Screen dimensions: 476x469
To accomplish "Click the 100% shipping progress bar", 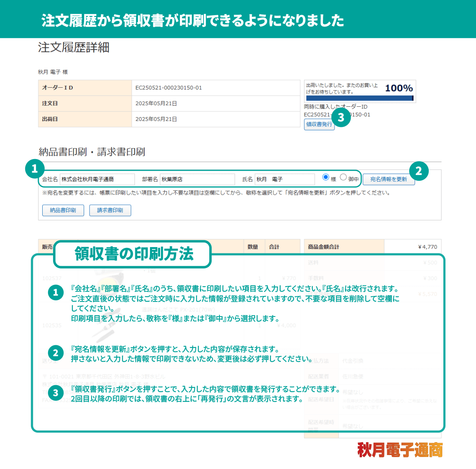I will point(360,98).
